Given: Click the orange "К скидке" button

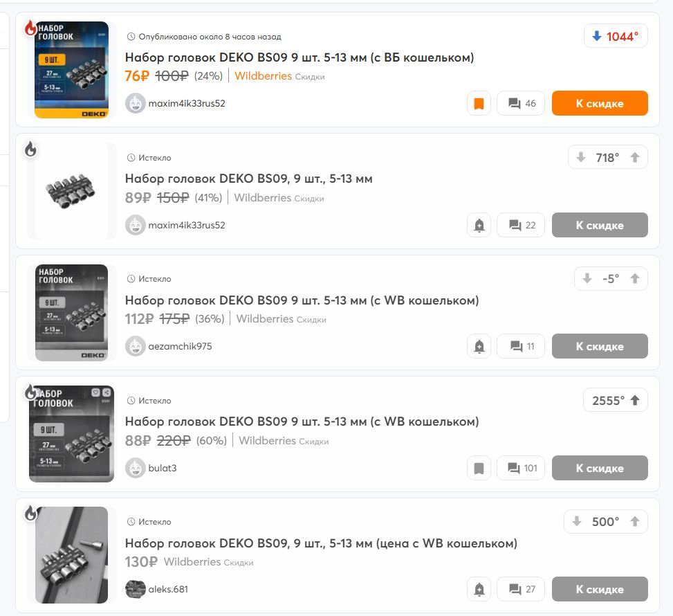Looking at the screenshot, I should tap(600, 103).
